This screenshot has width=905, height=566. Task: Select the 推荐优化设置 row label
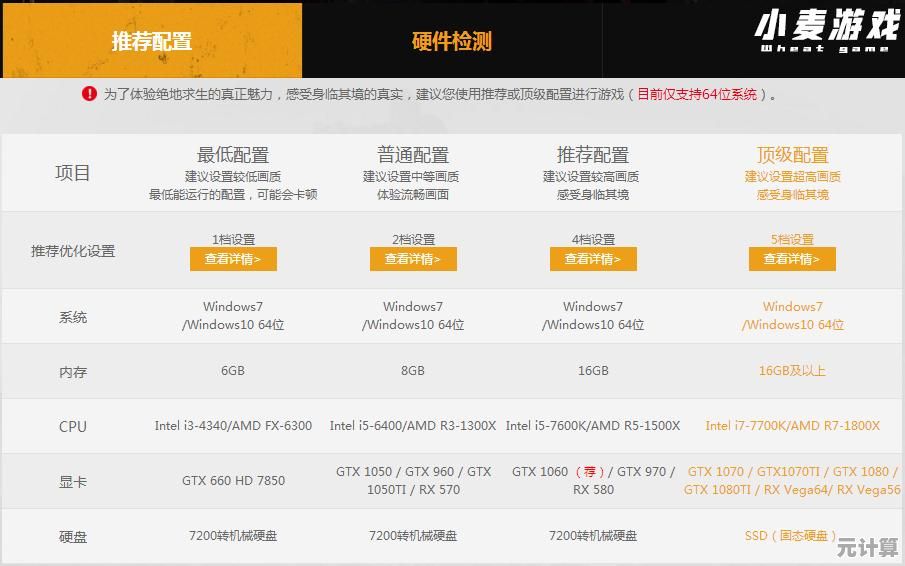tap(73, 251)
